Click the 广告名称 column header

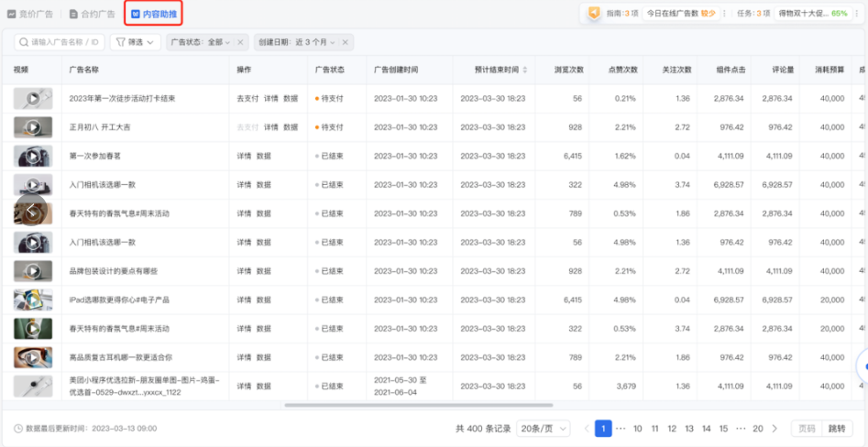coord(84,70)
